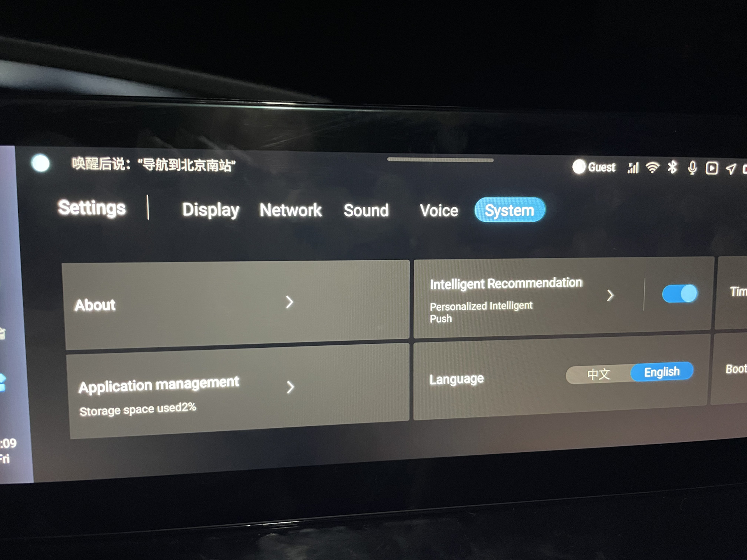Toggle Intelligent Recommendation on/off

point(679,297)
